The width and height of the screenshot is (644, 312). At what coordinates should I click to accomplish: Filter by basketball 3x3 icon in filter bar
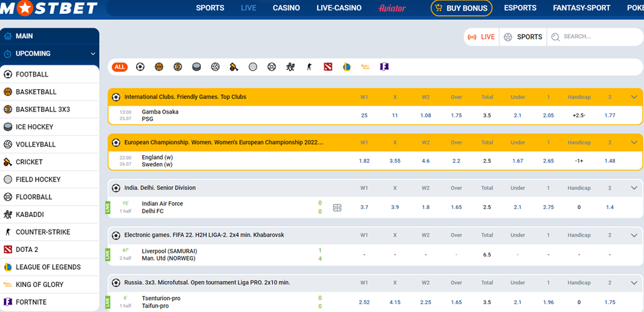[178, 67]
